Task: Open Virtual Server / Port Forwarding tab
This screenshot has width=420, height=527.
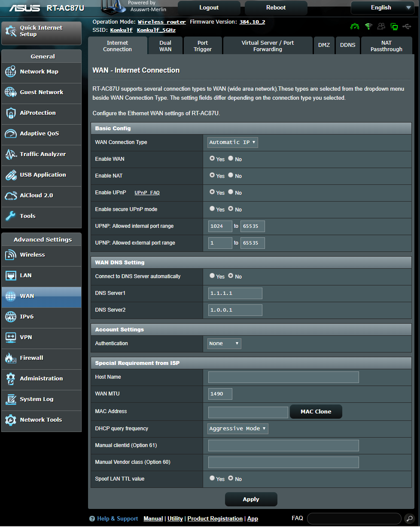Action: (268, 46)
